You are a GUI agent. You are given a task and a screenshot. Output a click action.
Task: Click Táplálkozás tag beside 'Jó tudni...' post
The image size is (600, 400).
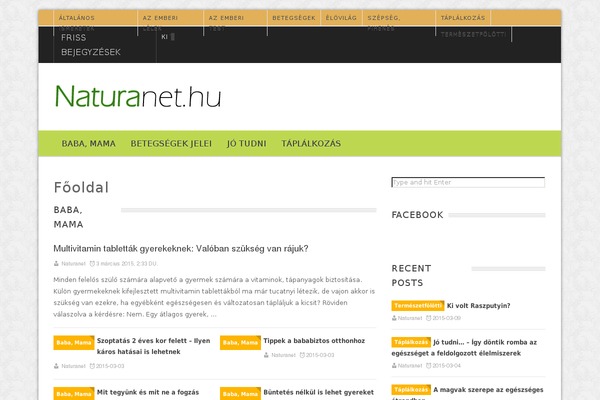coord(411,342)
